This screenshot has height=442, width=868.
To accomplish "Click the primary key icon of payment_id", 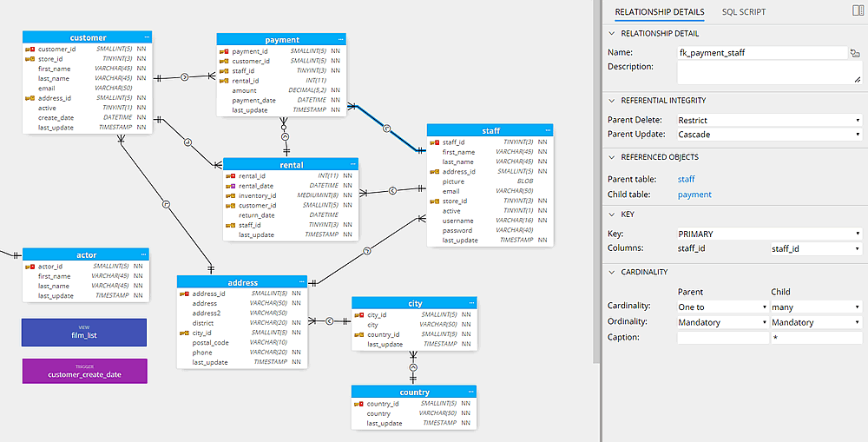I will pyautogui.click(x=224, y=51).
